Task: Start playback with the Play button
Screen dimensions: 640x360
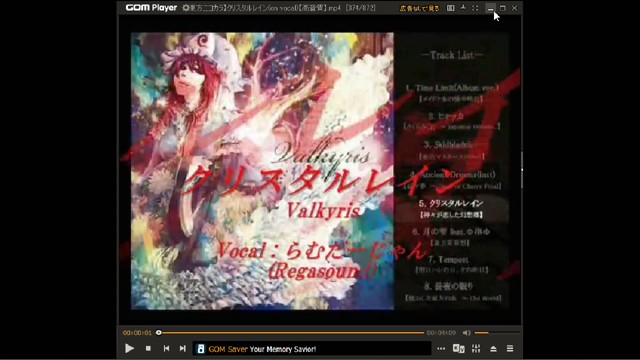Action: [x=129, y=348]
